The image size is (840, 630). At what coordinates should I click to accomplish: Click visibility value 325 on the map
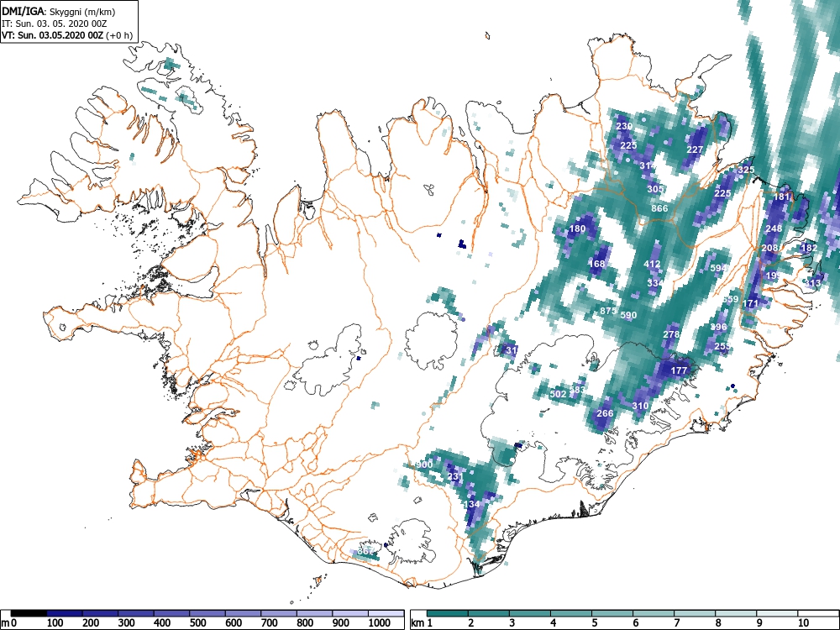click(x=746, y=170)
